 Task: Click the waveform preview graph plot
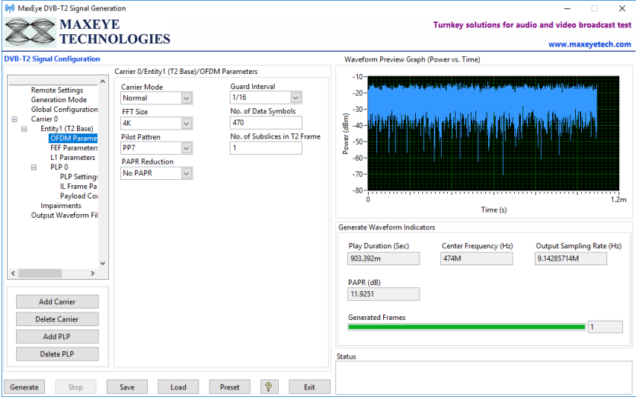coord(493,133)
